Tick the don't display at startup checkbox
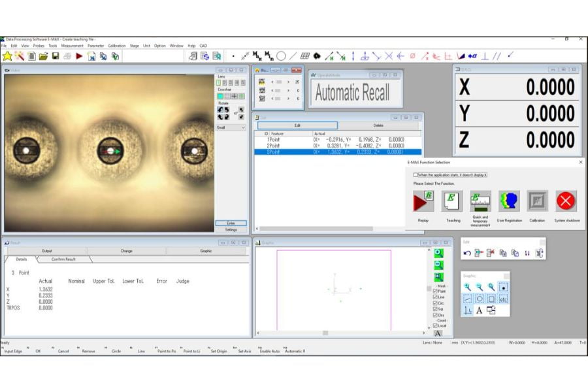Screen dimensions: 588x392 pyautogui.click(x=416, y=175)
